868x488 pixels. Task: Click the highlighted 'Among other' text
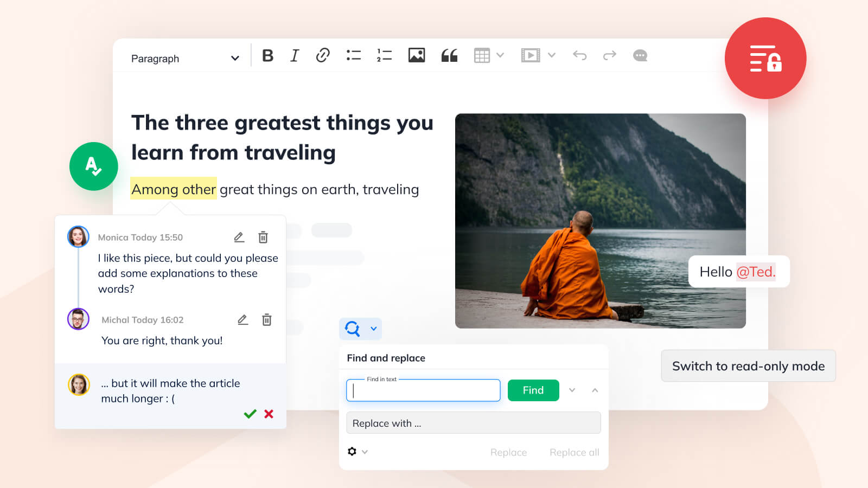(174, 189)
